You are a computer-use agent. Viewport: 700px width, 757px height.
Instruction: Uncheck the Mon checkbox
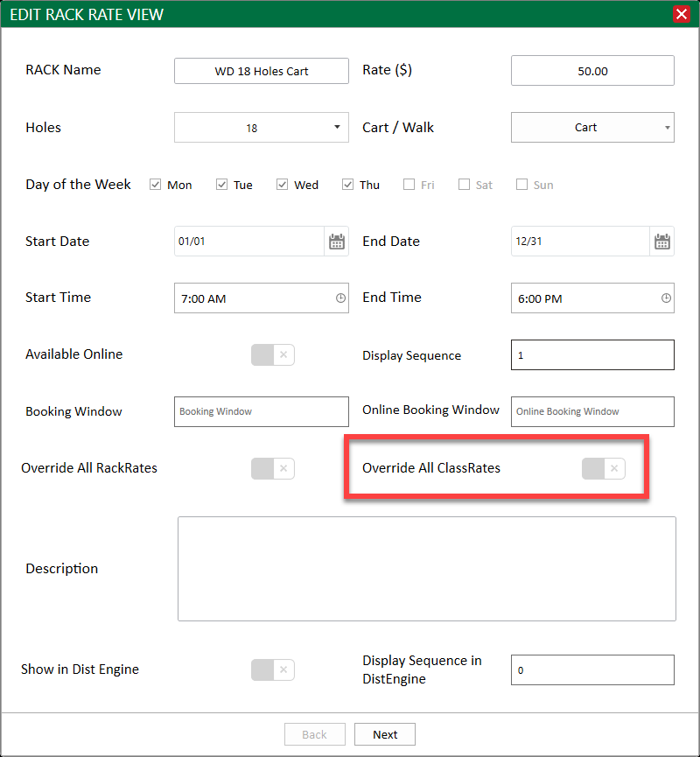155,185
